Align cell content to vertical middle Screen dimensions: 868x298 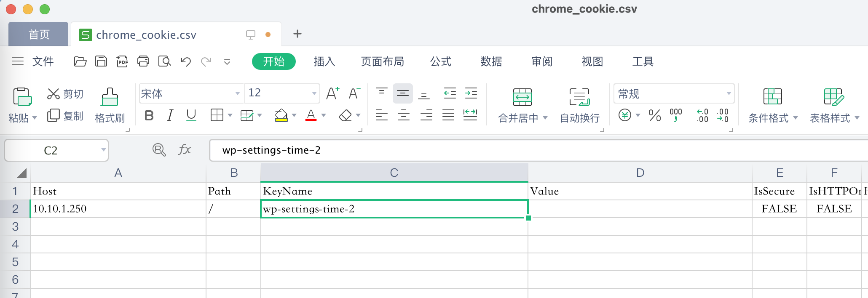point(403,93)
